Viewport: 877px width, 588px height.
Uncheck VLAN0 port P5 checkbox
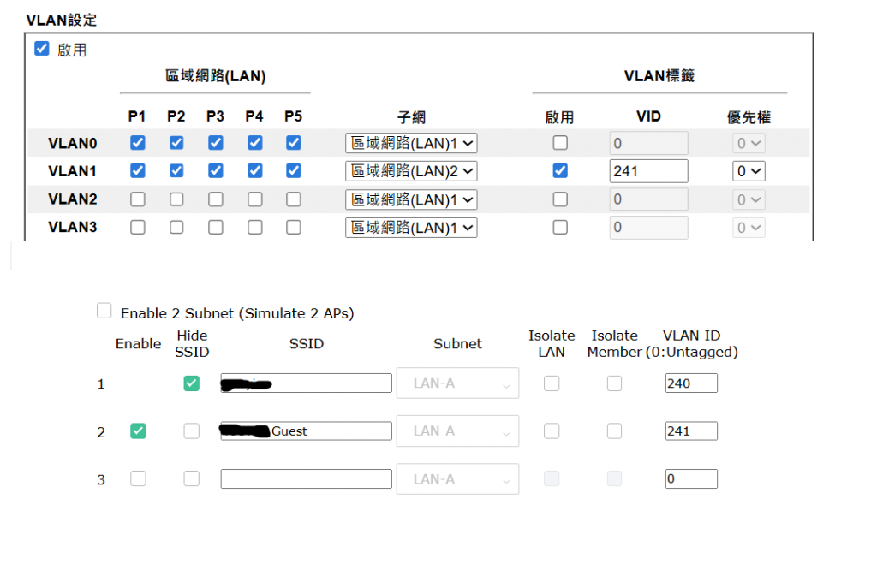click(294, 143)
